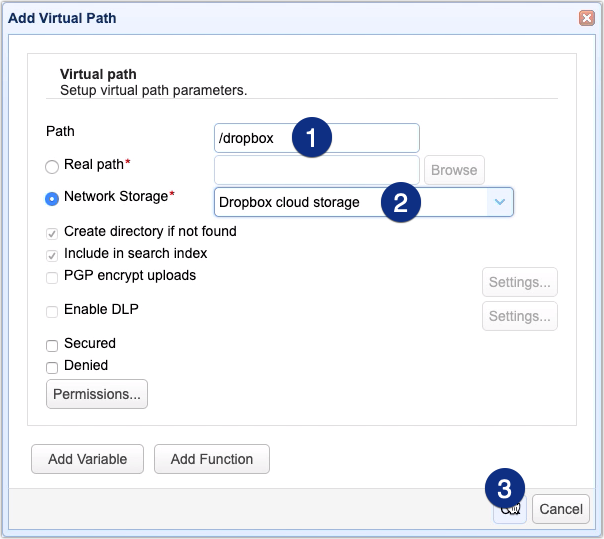
Task: Select the Real path radio button
Action: pos(52,166)
